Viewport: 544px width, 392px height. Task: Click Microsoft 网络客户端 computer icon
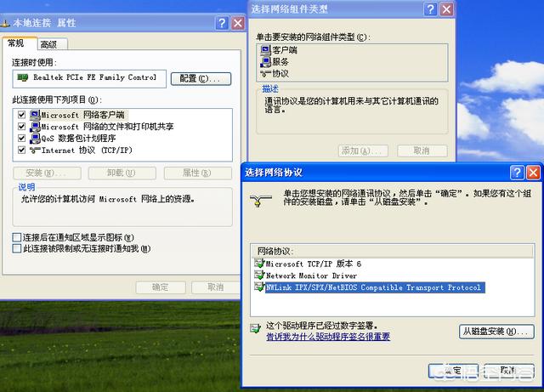pyautogui.click(x=35, y=115)
